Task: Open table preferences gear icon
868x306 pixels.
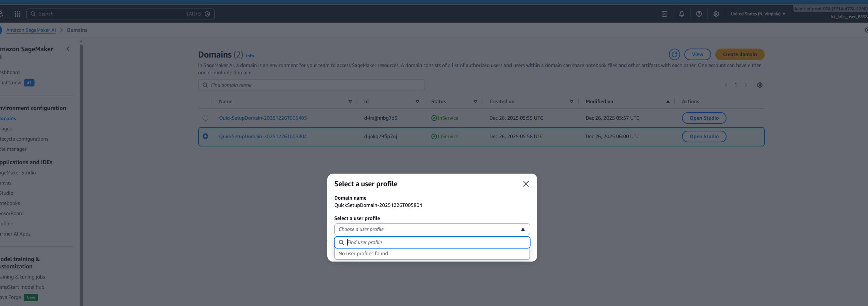Action: tap(760, 85)
